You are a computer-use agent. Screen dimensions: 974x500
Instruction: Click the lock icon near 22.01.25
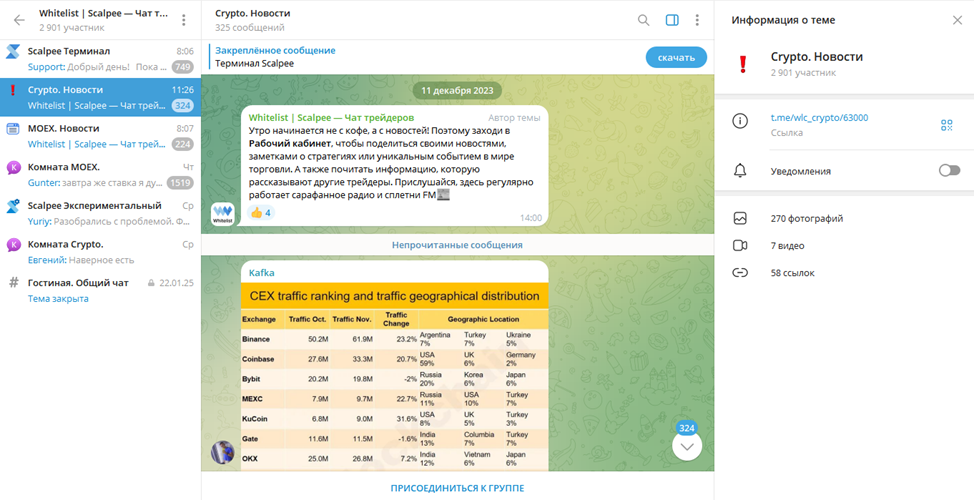coord(151,283)
